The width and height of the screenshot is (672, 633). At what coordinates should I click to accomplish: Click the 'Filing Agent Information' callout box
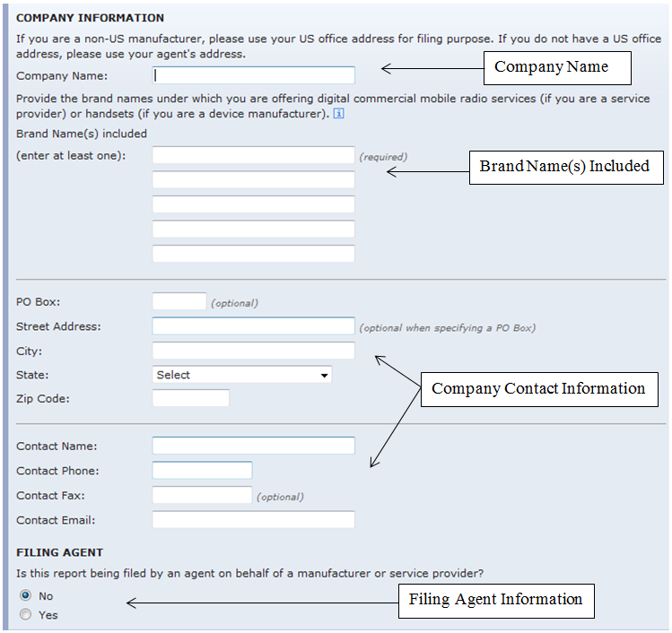(496, 600)
